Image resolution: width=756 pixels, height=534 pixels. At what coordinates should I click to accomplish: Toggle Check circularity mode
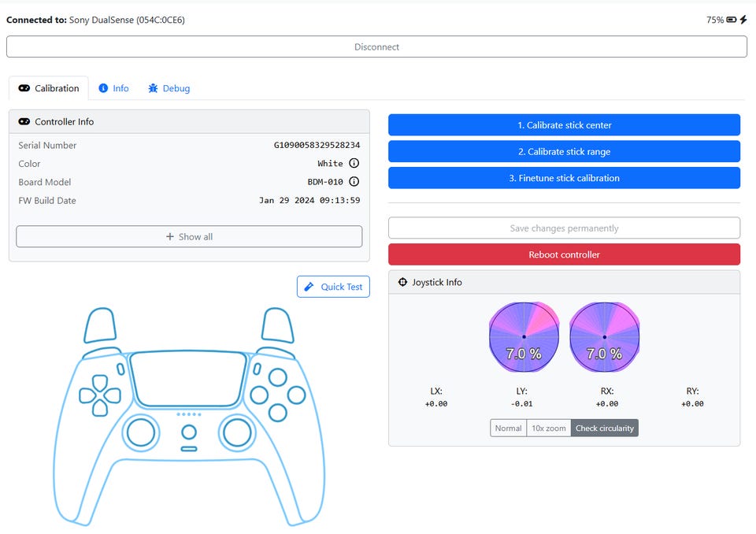pos(605,428)
